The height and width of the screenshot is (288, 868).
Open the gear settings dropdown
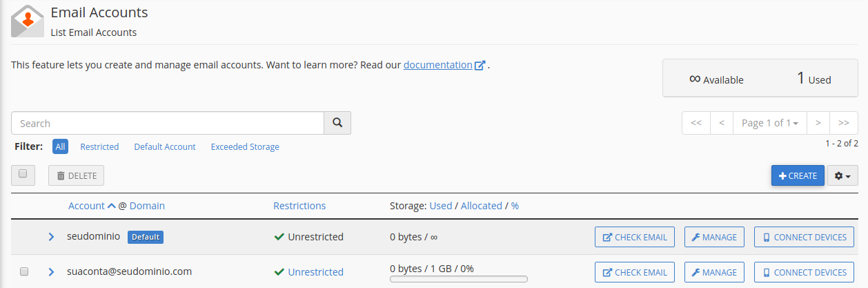(842, 175)
